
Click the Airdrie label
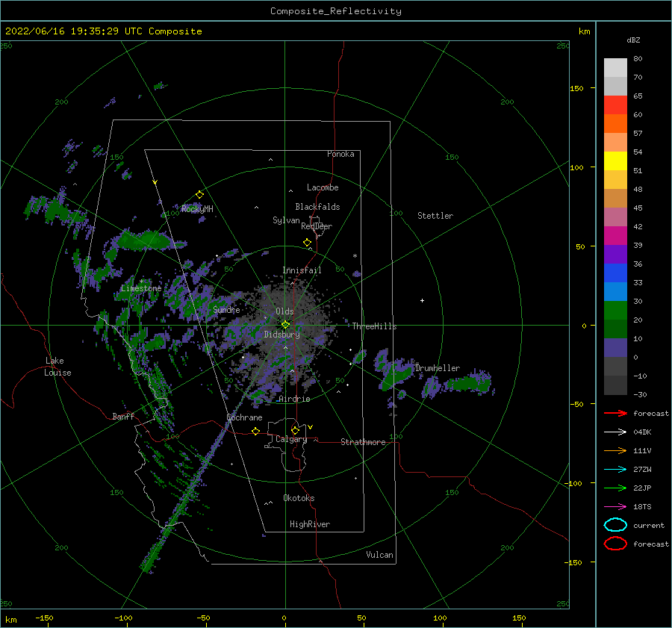(x=294, y=399)
